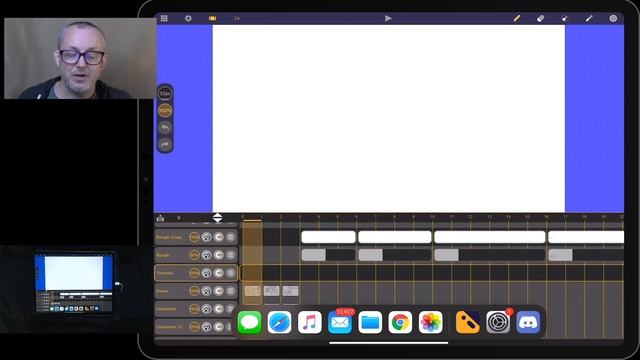The height and width of the screenshot is (360, 640).
Task: Select the Unnamed (1) layer name
Action: [x=169, y=327]
